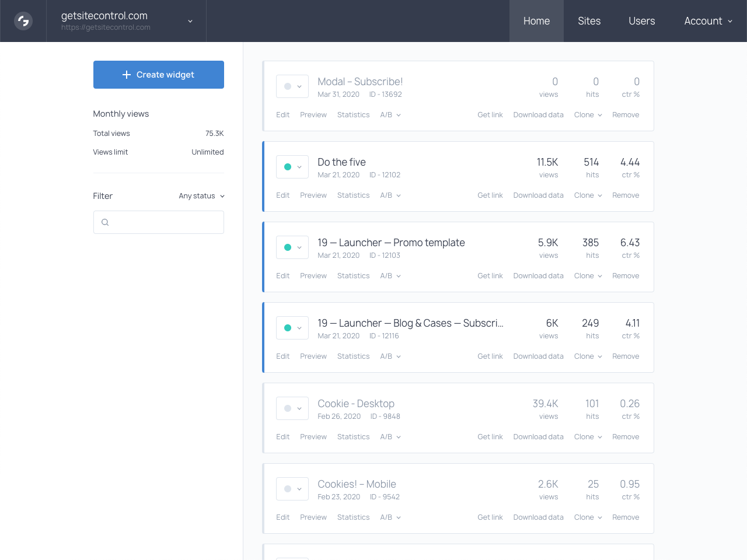The height and width of the screenshot is (560, 747).
Task: Click the Create widget button
Action: [159, 75]
